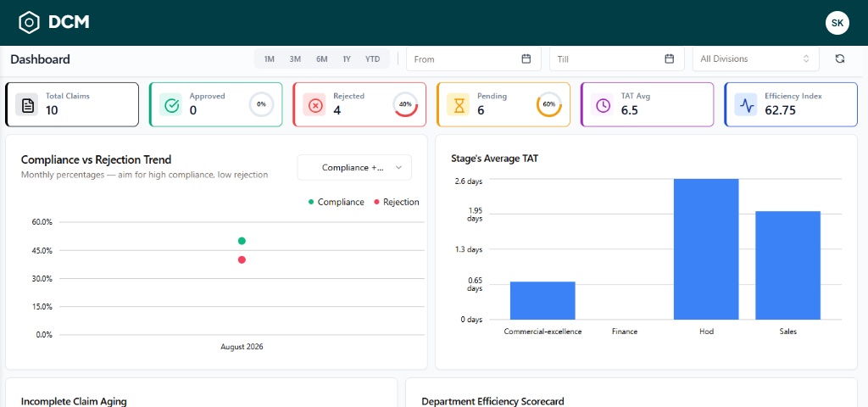The width and height of the screenshot is (868, 407).
Task: Toggle the Rejection legend entry
Action: pos(397,202)
